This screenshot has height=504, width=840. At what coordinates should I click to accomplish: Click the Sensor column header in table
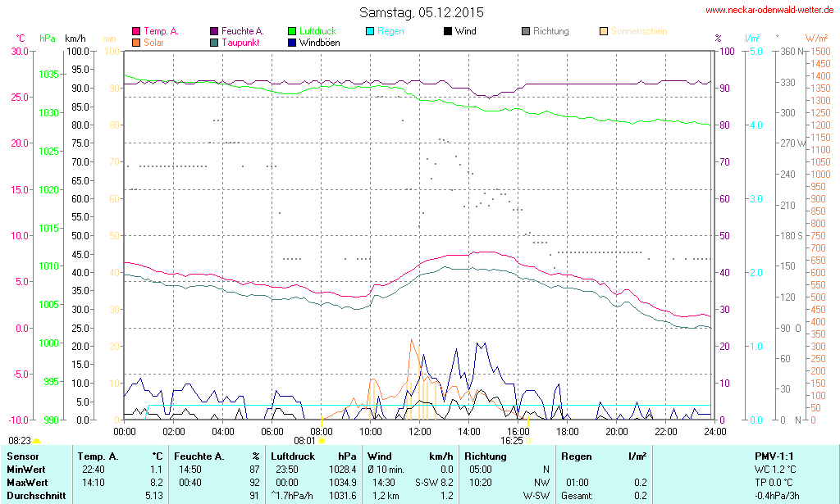[x=22, y=456]
